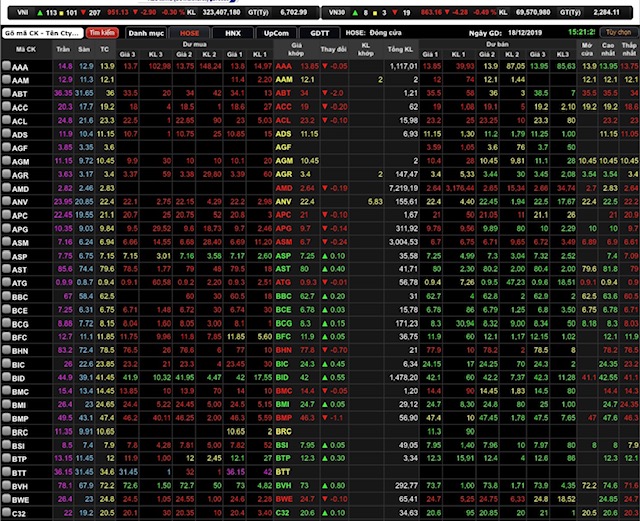This screenshot has width=640, height=521.
Task: Toggle the BID row checkbox
Action: (6, 377)
